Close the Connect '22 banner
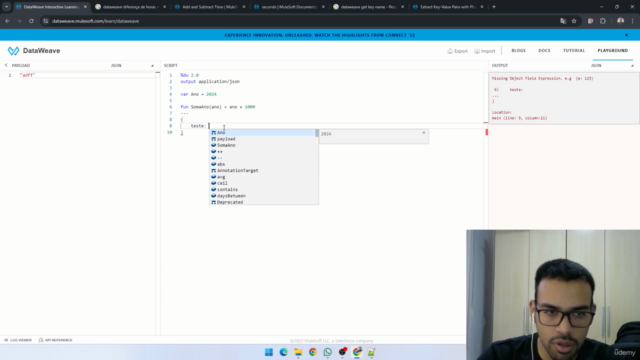 coord(626,35)
